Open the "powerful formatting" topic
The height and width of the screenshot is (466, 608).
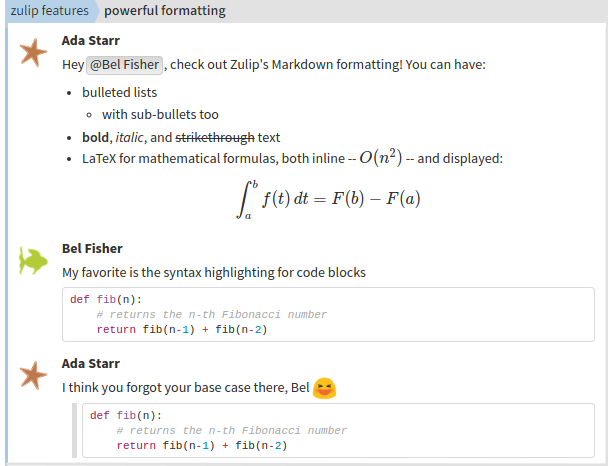point(164,11)
